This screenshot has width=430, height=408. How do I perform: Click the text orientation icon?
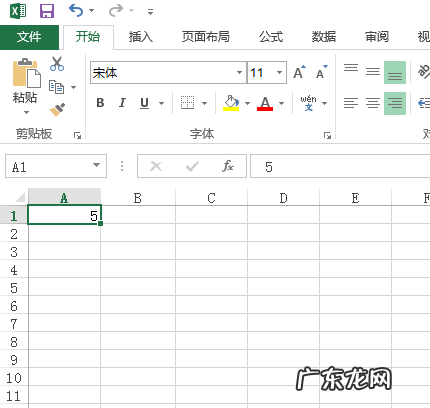(x=424, y=71)
